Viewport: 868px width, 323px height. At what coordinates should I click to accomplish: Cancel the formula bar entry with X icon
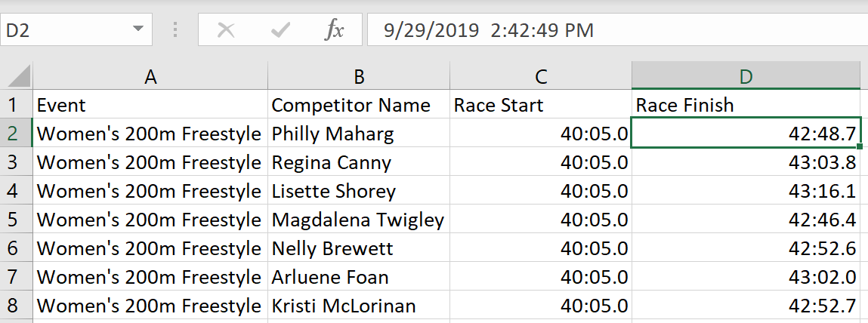226,30
